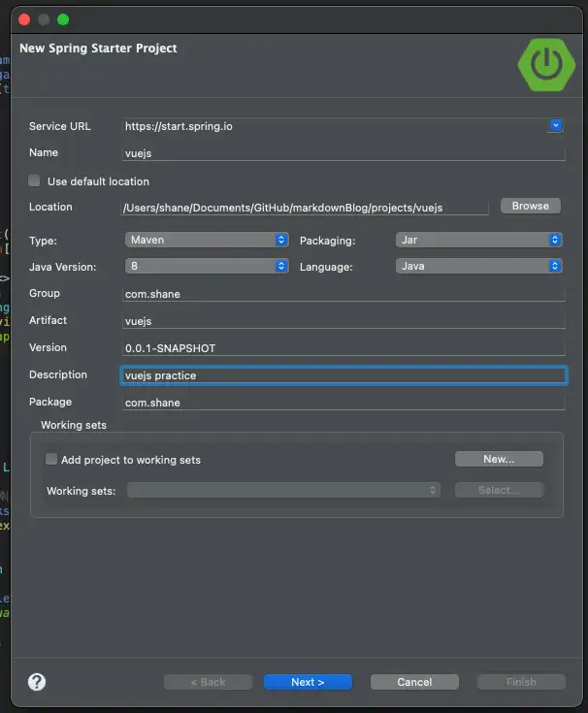This screenshot has height=713, width=588.
Task: Click the Spring Boot power logo
Action: (x=546, y=65)
